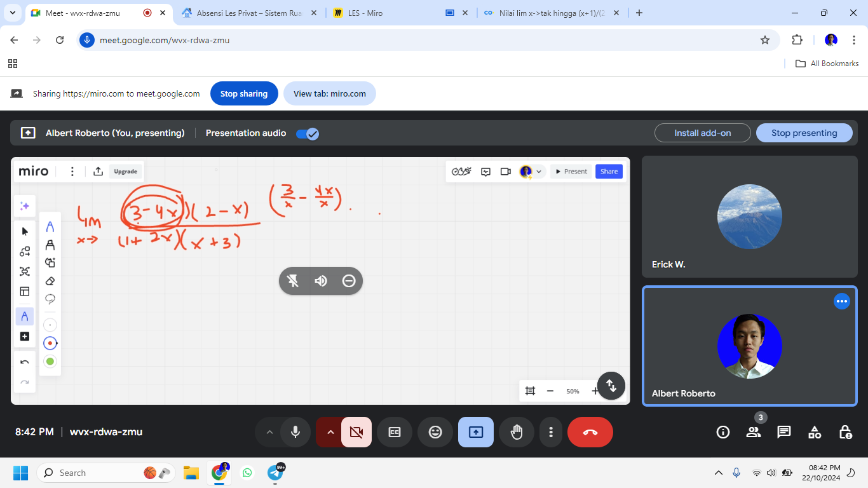Turn on the Meet camera
The width and height of the screenshot is (868, 488).
(x=356, y=432)
